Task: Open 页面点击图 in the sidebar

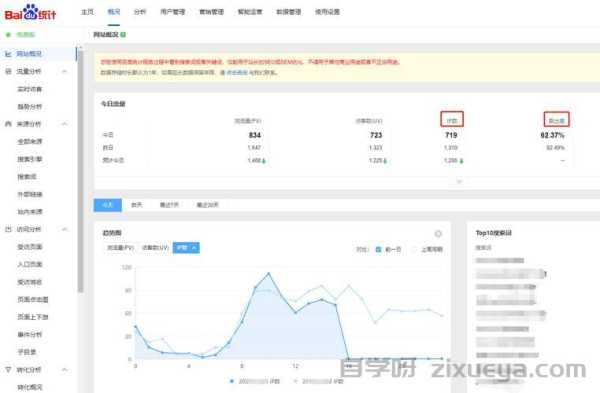Action: [x=33, y=300]
